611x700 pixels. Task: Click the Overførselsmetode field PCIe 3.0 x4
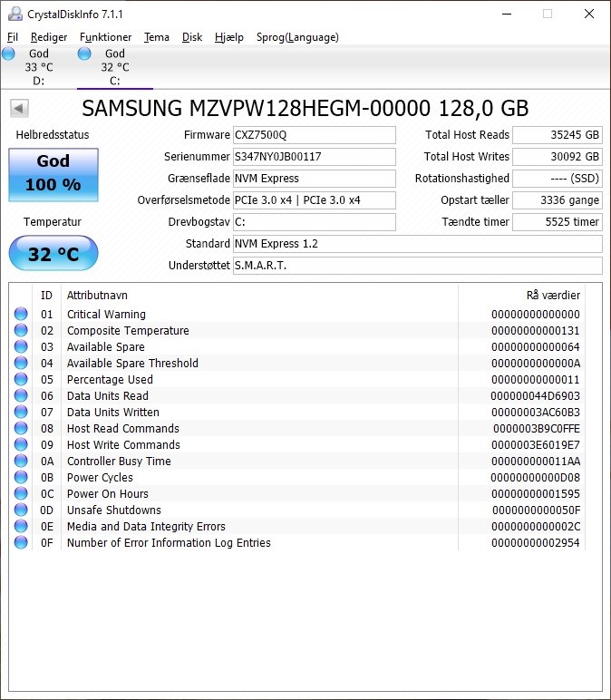tap(315, 200)
